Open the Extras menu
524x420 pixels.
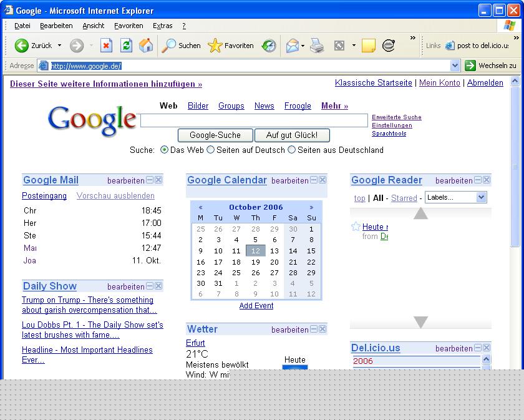tap(162, 26)
